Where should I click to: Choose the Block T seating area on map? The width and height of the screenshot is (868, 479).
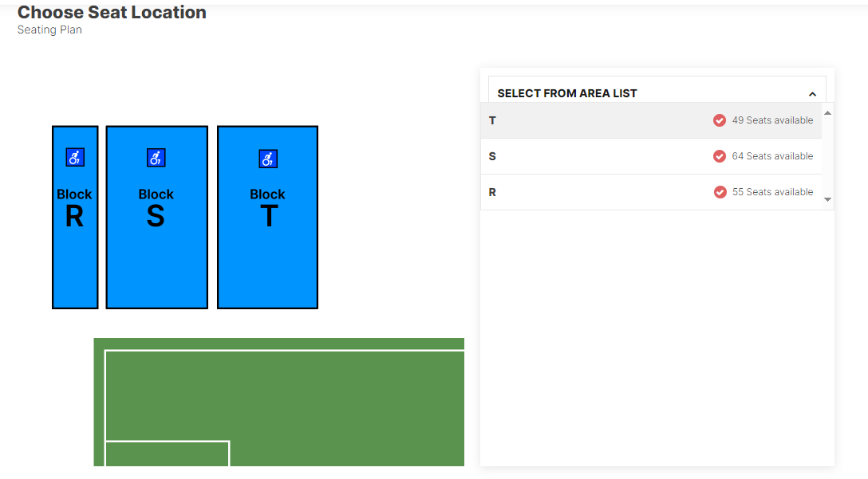click(x=267, y=218)
